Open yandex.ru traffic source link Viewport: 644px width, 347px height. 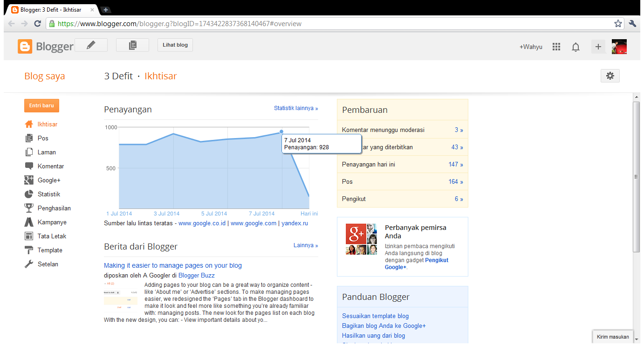point(295,223)
